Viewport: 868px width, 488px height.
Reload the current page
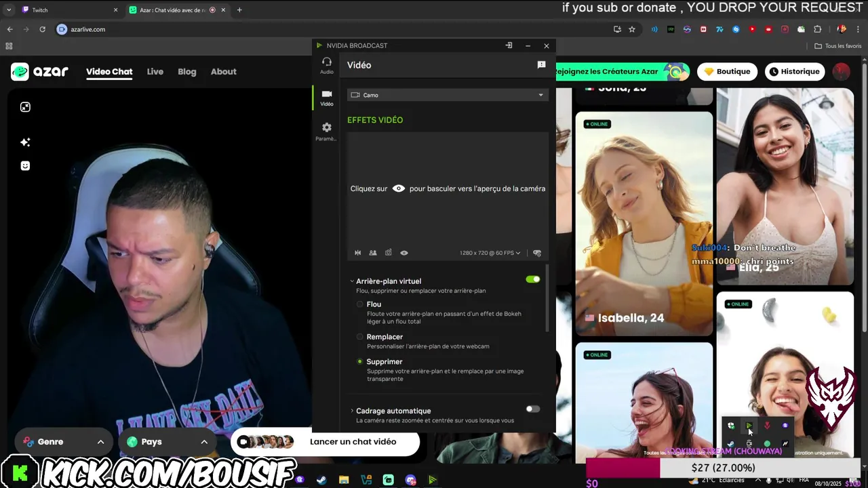[42, 29]
